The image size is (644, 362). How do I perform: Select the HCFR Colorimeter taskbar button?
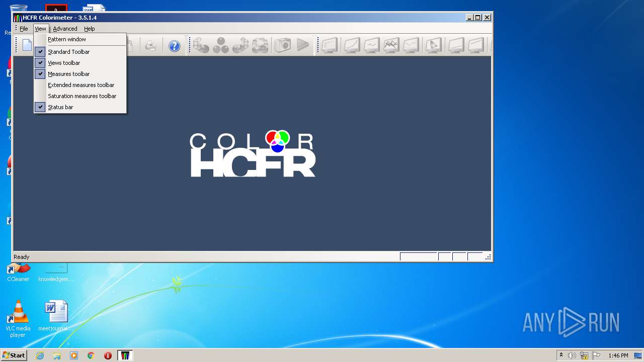point(125,355)
